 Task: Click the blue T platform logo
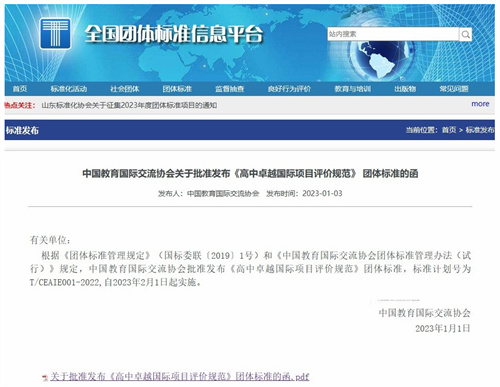click(x=55, y=34)
